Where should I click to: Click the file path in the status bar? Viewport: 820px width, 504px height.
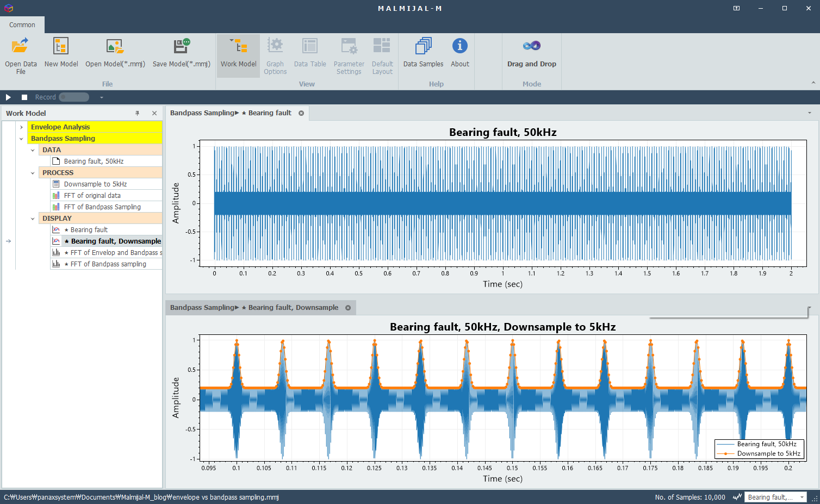pos(141,497)
